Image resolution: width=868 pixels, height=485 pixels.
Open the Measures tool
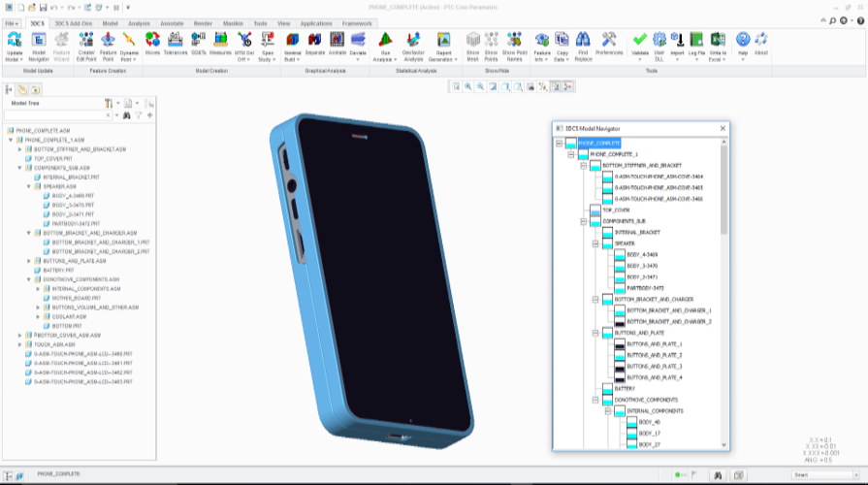click(x=220, y=40)
